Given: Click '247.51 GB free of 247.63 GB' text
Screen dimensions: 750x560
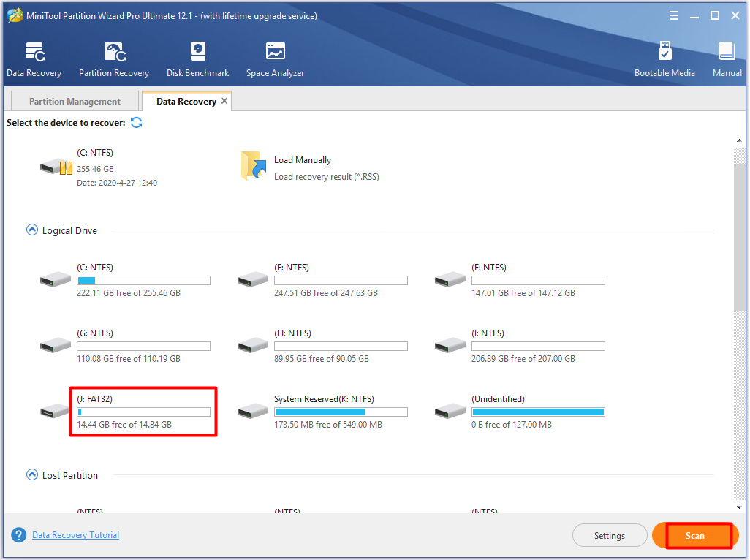Looking at the screenshot, I should tap(326, 293).
